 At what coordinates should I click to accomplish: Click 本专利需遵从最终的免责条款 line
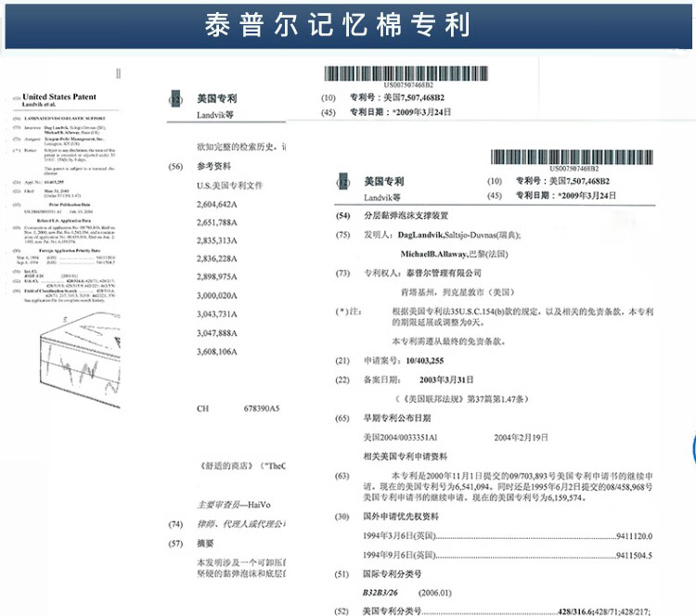coord(449,341)
